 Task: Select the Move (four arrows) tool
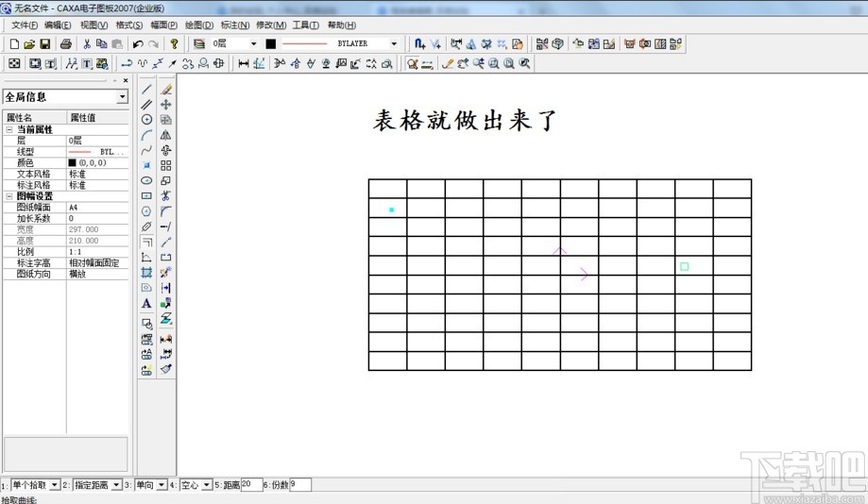166,104
